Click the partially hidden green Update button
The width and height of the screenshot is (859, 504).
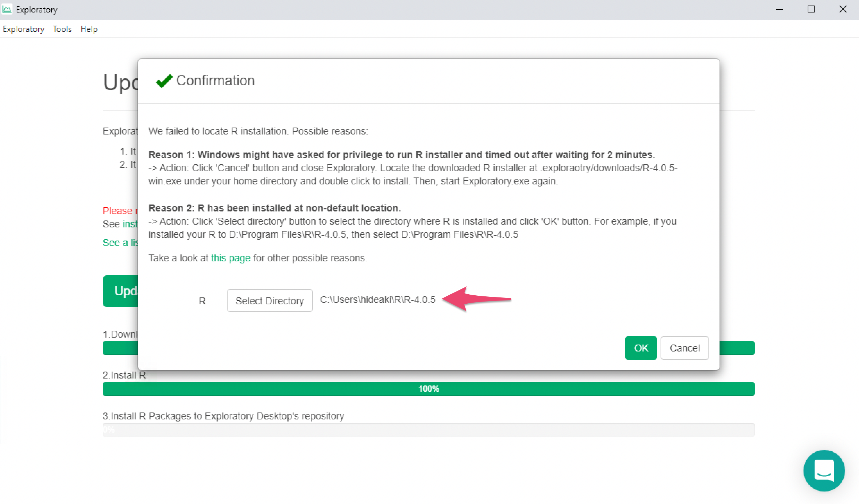point(120,291)
